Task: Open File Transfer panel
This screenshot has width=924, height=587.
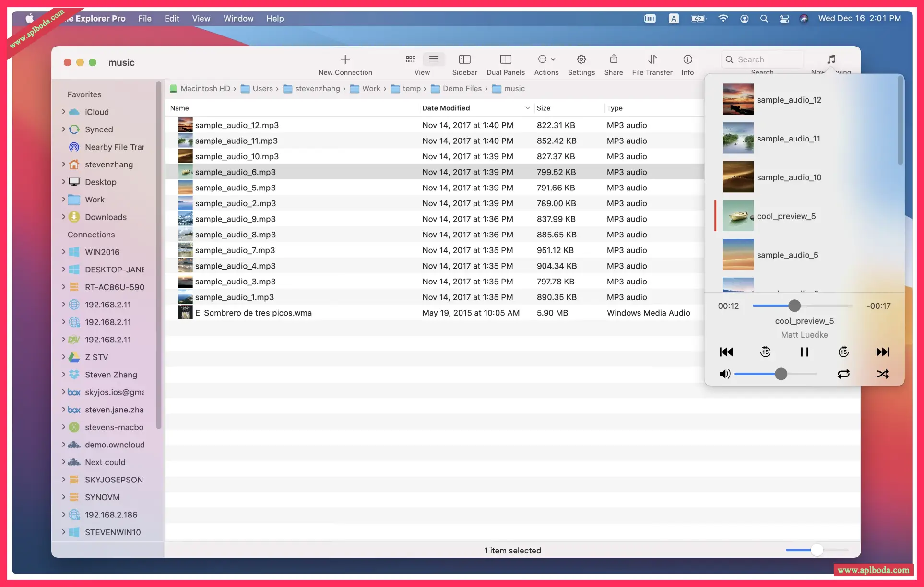Action: pos(652,59)
